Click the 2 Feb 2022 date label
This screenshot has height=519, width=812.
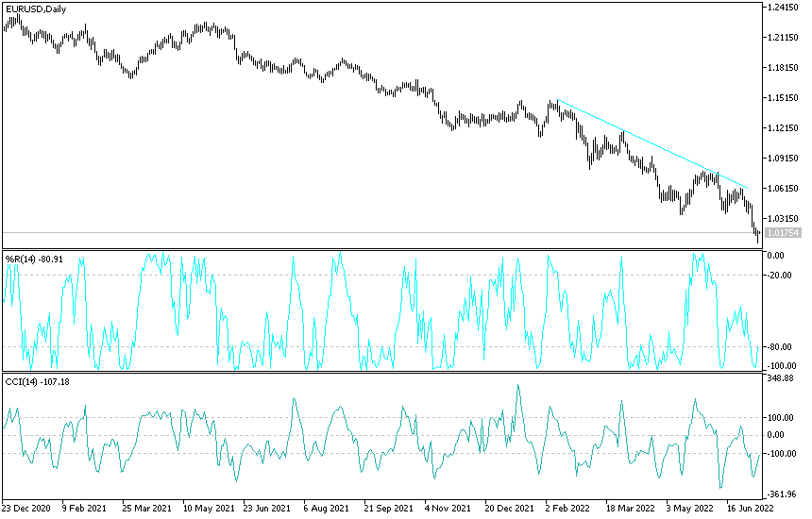(568, 508)
